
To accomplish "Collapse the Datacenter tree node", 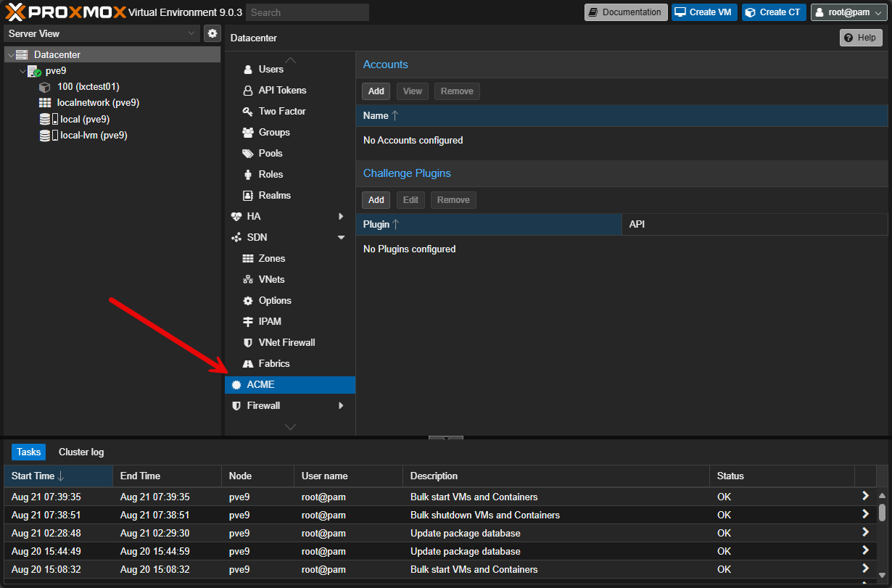I will click(x=10, y=55).
